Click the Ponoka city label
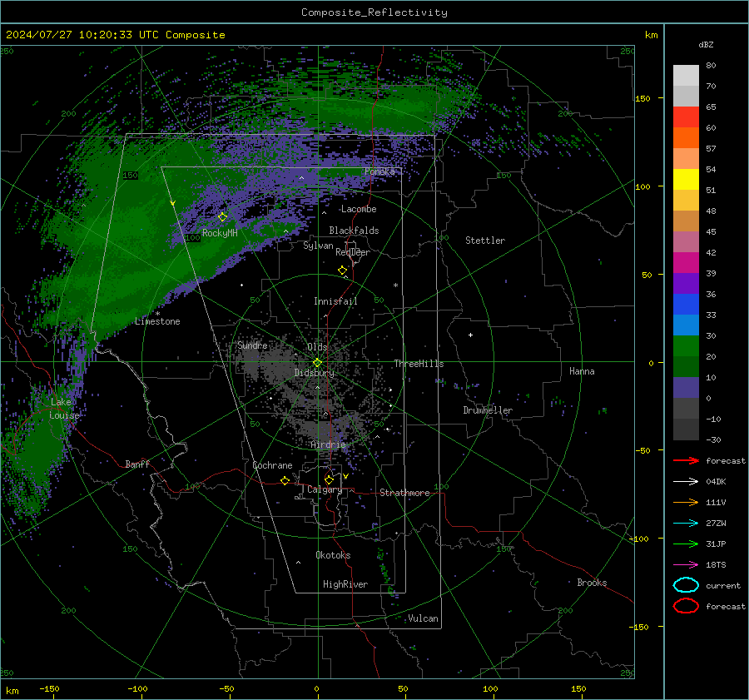 [x=379, y=171]
